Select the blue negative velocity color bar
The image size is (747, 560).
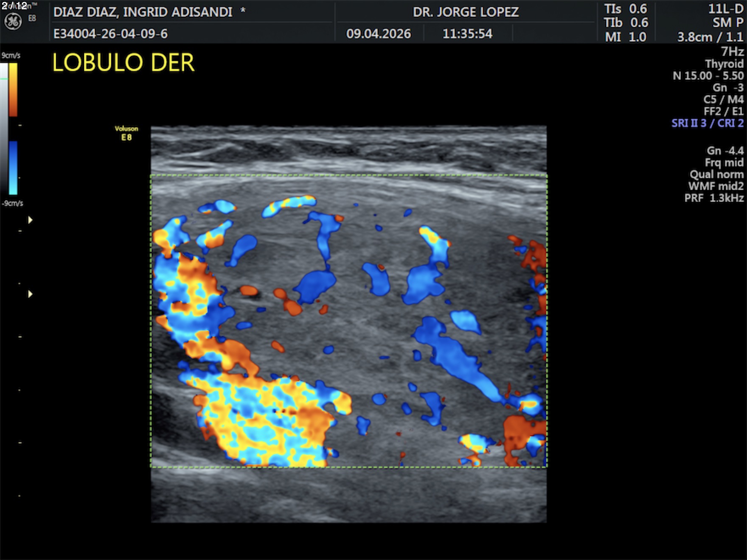tap(13, 168)
